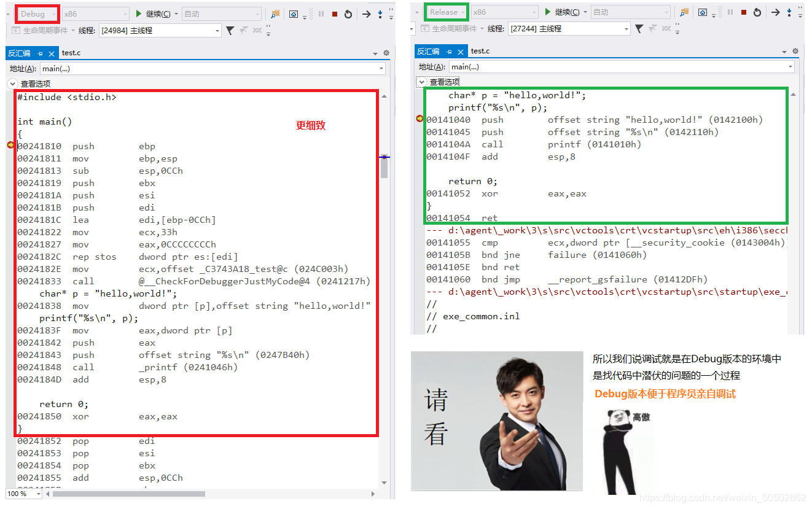This screenshot has width=812, height=509.
Task: Click Show Next Statement arrow in Release window
Action: (x=775, y=12)
